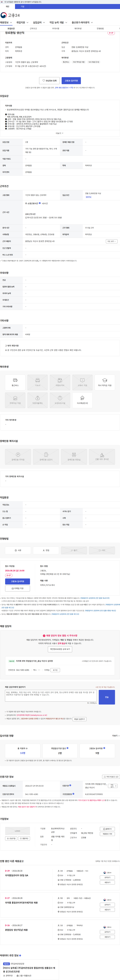The height and width of the screenshot is (980, 120).
Task: Click the 개인정보보호법 상세 보기 button
Action: (60, 649)
